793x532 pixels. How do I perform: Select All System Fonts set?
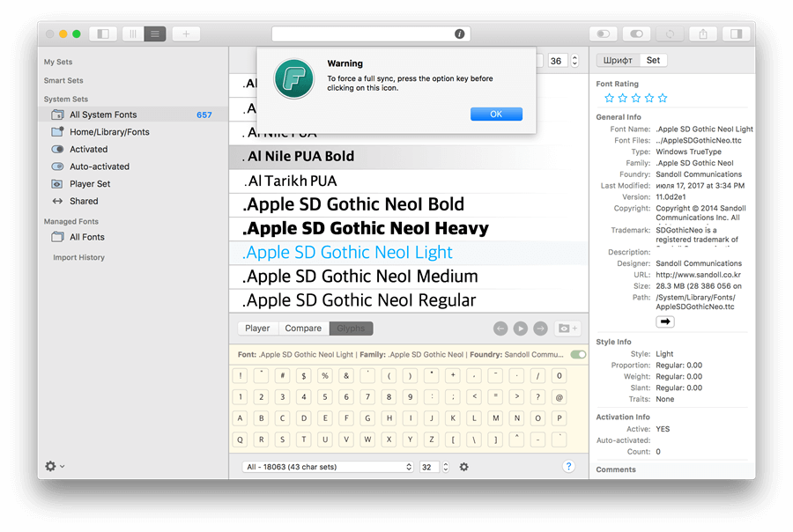coord(133,115)
